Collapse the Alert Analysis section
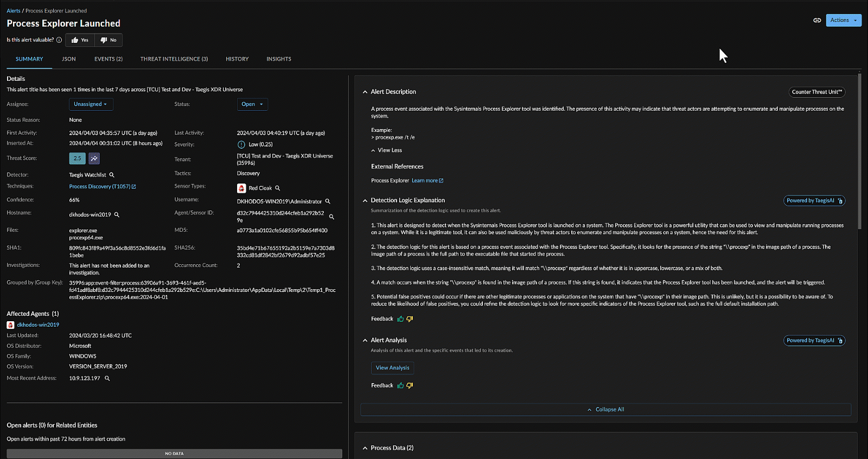 [365, 341]
